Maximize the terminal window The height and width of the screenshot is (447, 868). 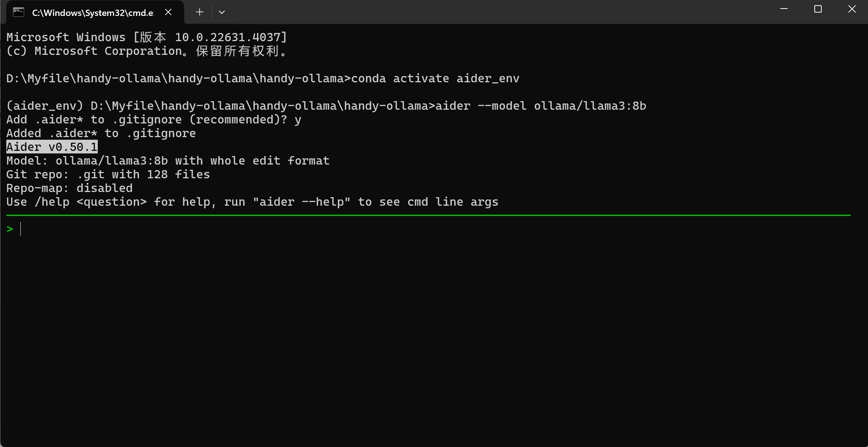pyautogui.click(x=818, y=9)
